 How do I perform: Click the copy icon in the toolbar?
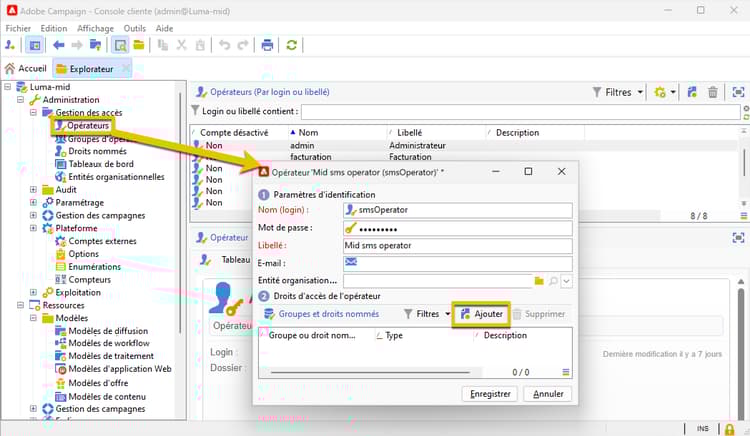(163, 45)
